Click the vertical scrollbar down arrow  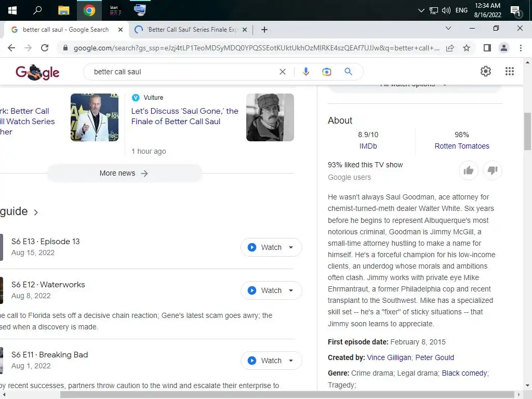click(527, 386)
